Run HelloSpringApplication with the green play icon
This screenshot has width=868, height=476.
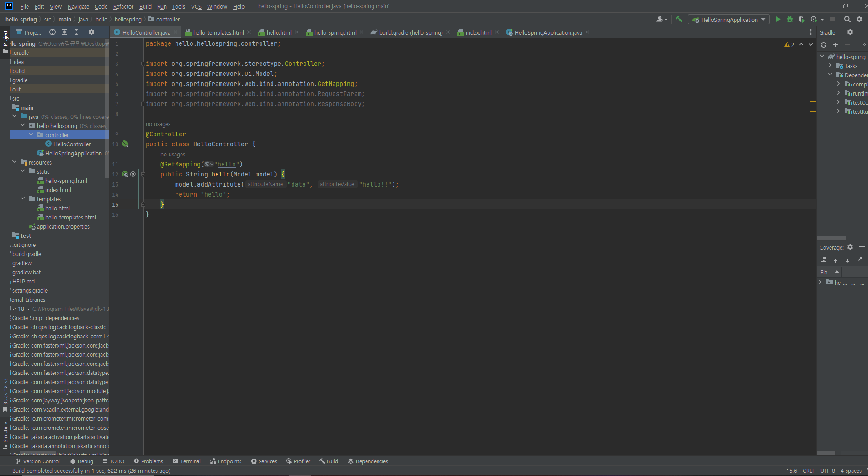point(778,19)
